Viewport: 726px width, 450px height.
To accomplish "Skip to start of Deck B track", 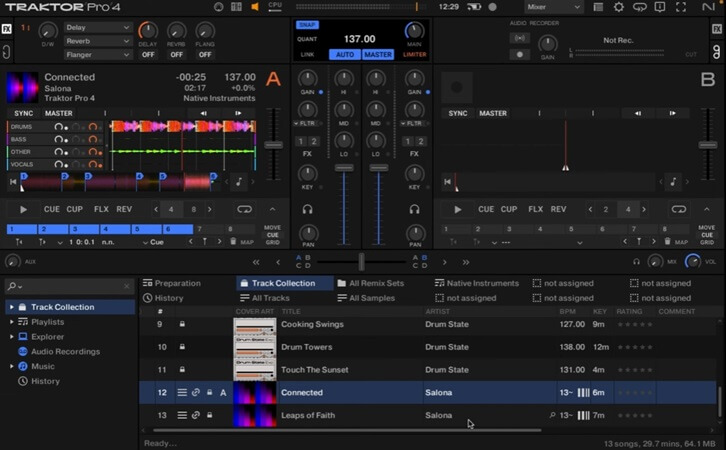I will tap(447, 182).
